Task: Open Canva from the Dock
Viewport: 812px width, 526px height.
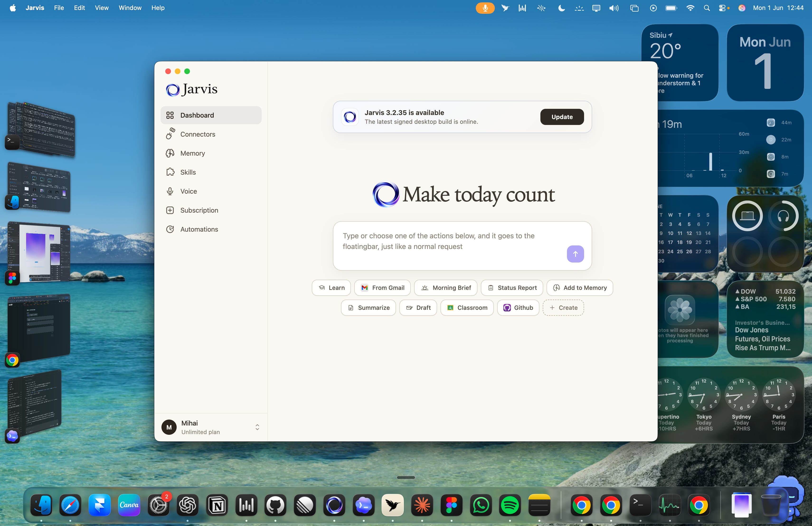Action: [x=129, y=505]
